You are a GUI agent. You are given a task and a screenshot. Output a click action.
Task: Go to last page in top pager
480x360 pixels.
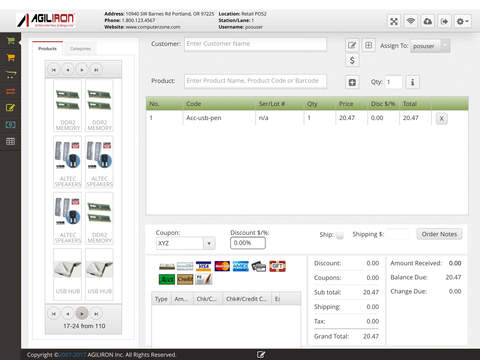click(x=96, y=70)
